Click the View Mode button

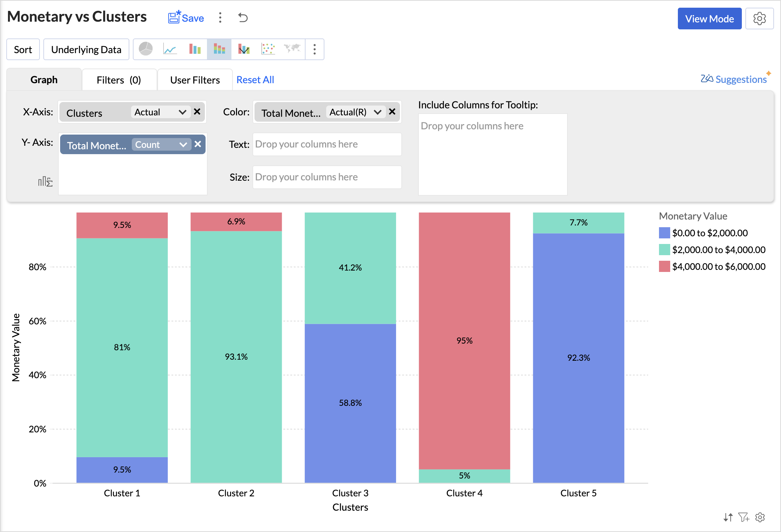pyautogui.click(x=709, y=19)
